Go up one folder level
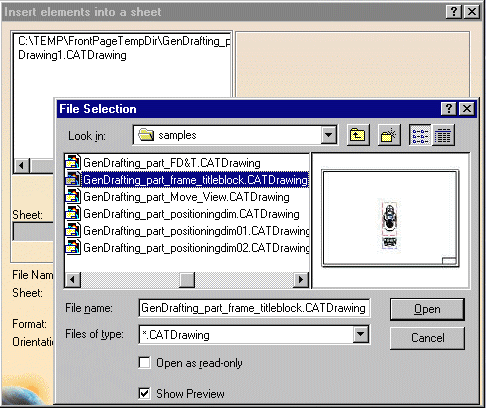The image size is (486, 408). [x=358, y=135]
